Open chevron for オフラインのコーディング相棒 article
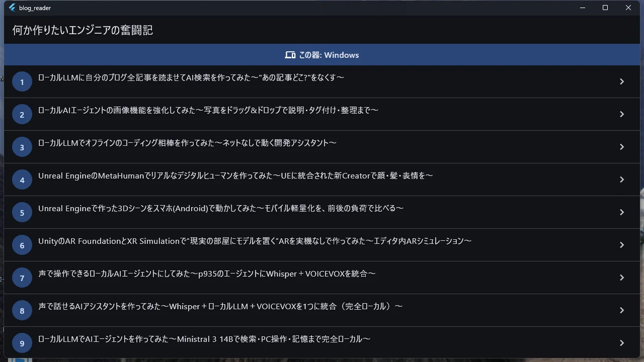This screenshot has width=644, height=362. pyautogui.click(x=622, y=147)
